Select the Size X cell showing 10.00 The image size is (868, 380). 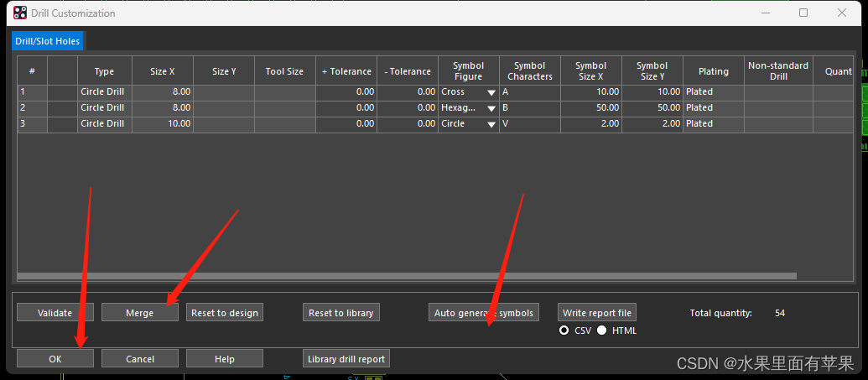pos(163,124)
